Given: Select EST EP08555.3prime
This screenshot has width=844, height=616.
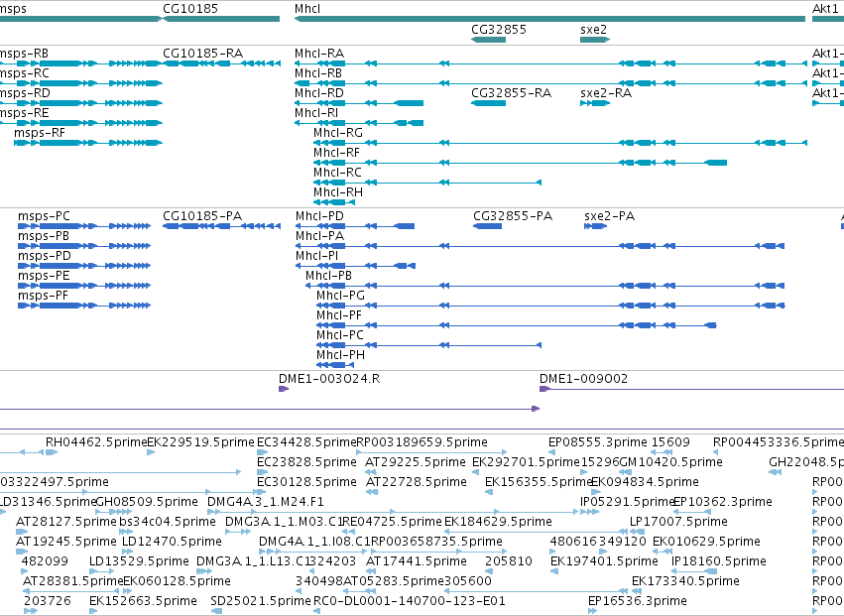Looking at the screenshot, I should click(597, 442).
